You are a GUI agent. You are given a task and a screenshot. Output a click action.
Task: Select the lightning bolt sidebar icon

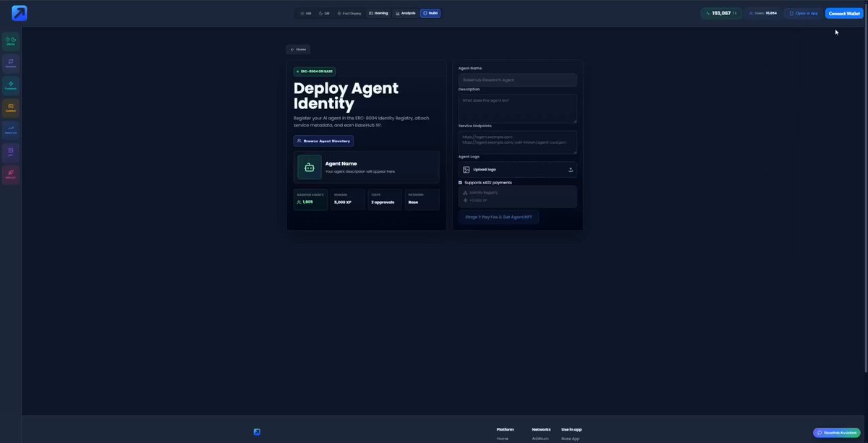click(x=11, y=85)
